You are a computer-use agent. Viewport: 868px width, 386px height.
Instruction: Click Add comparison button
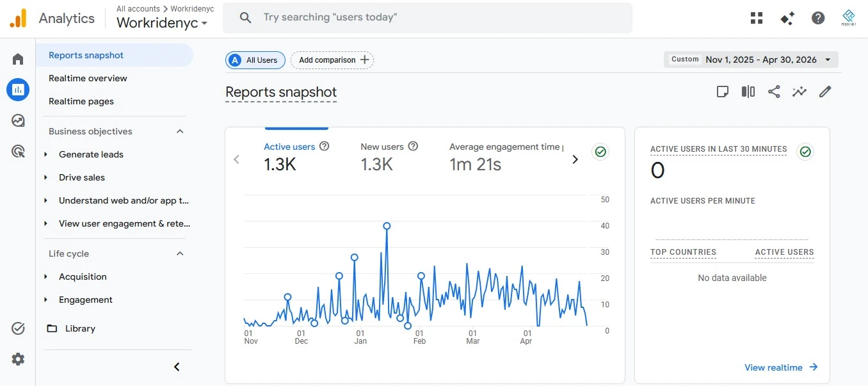tap(332, 60)
